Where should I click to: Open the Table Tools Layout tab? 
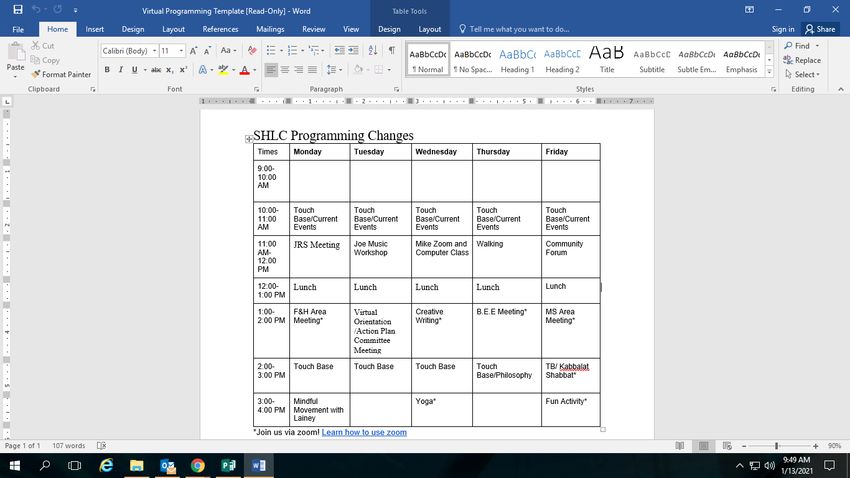pos(429,29)
